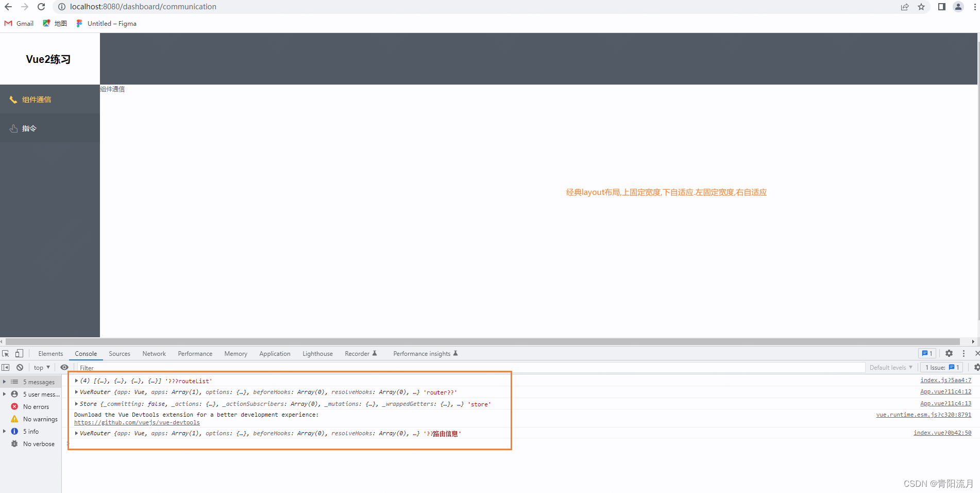Open the vue-devtools GitHub link

pos(137,422)
